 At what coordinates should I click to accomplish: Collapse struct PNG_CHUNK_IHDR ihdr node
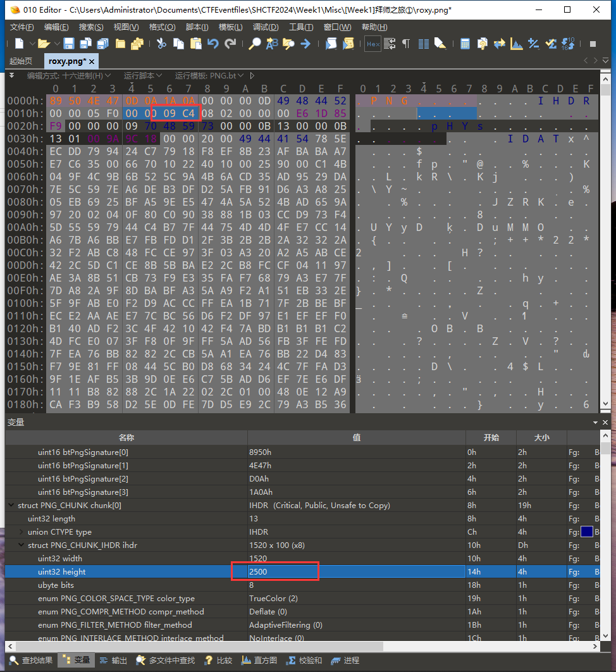click(x=22, y=545)
